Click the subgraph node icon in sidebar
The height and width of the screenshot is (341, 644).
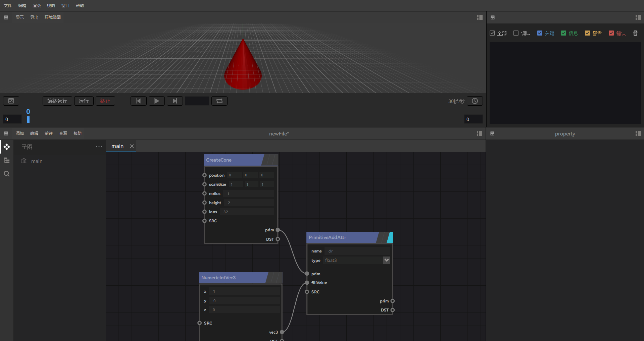click(7, 147)
